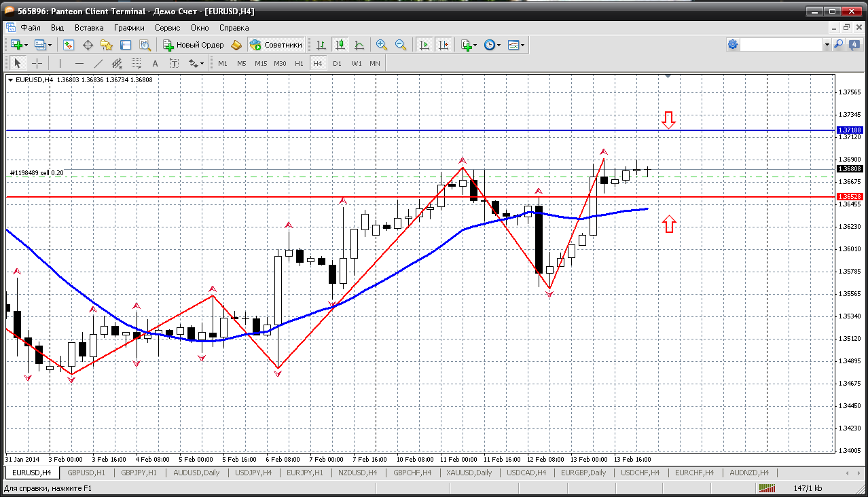This screenshot has width=868, height=497.
Task: Click the Новый Ордер button
Action: click(194, 45)
